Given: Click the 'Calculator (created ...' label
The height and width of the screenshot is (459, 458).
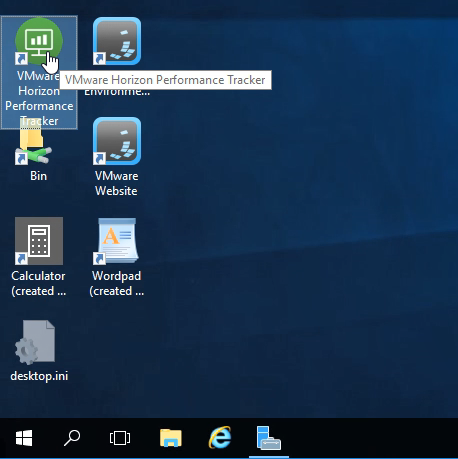Looking at the screenshot, I should click(x=39, y=283).
